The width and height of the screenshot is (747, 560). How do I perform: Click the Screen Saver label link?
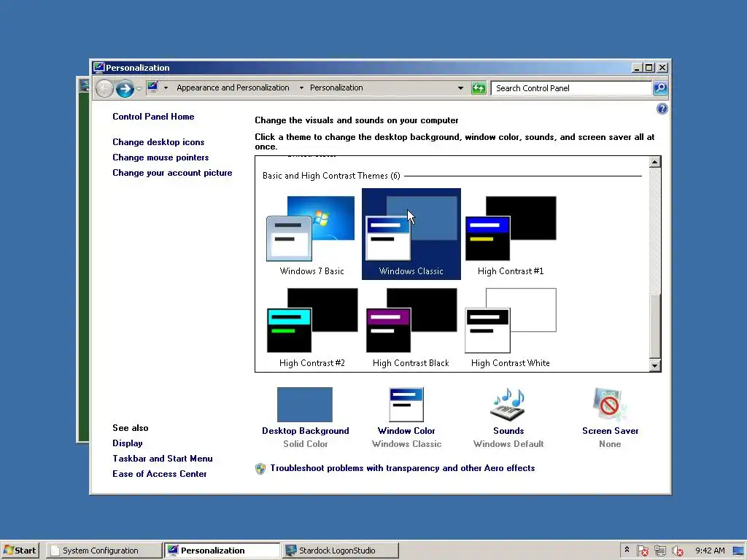[x=611, y=431]
